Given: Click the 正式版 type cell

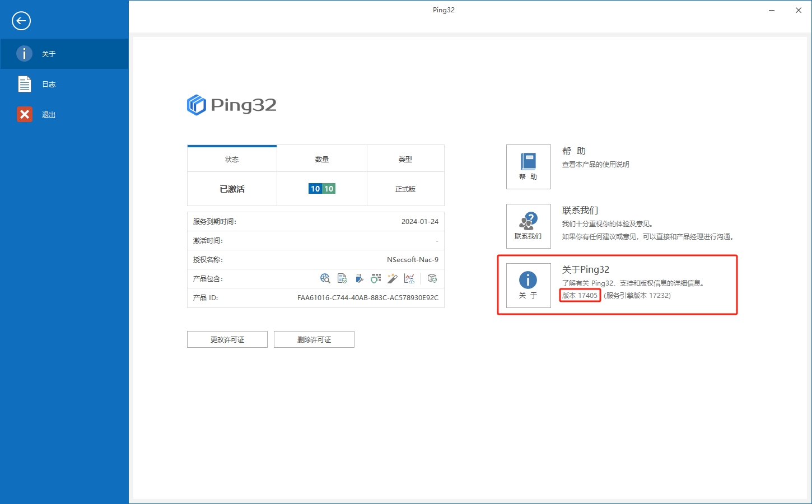Looking at the screenshot, I should click(x=405, y=189).
